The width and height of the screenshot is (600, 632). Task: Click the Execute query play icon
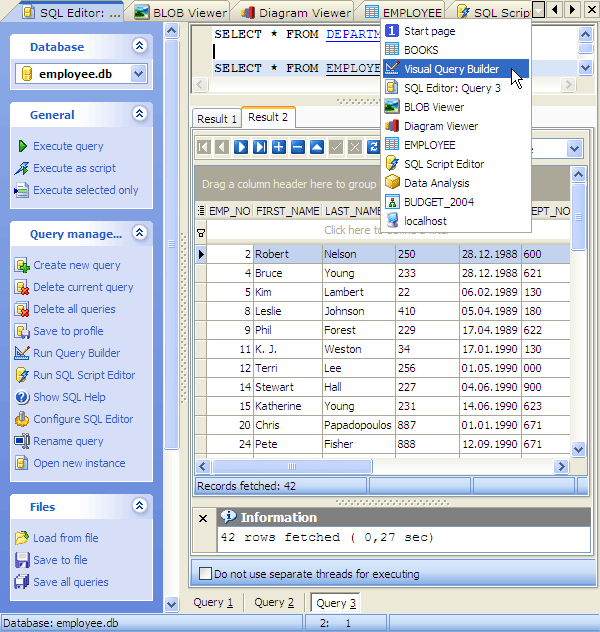coord(23,146)
